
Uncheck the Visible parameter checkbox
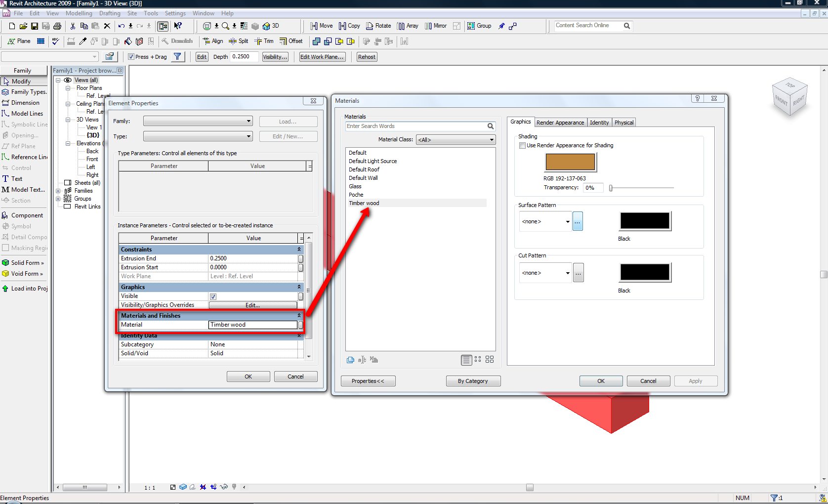pyautogui.click(x=213, y=296)
